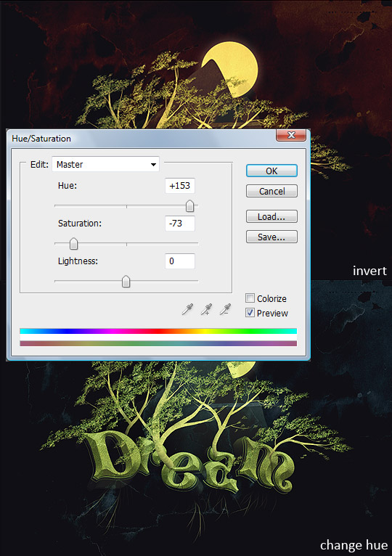Click the lower adjusted color bar

click(x=158, y=343)
